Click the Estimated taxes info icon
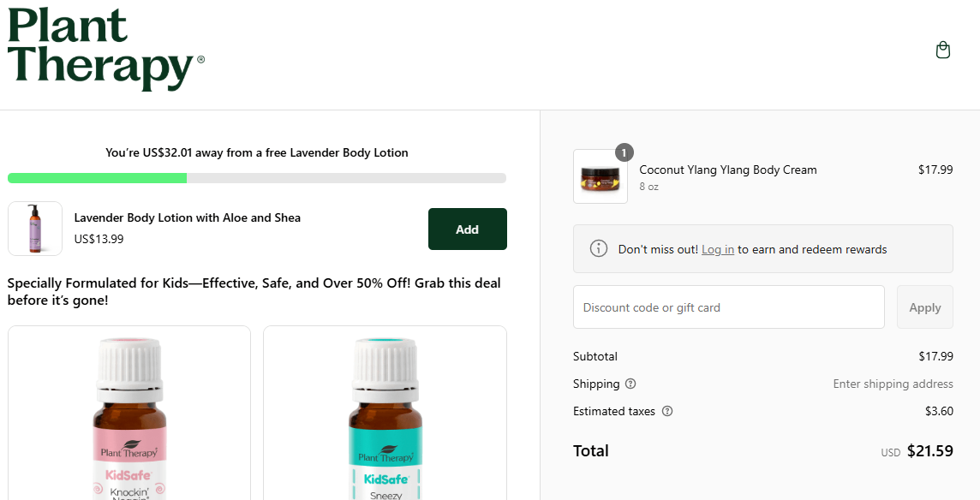Image resolution: width=980 pixels, height=500 pixels. (666, 411)
